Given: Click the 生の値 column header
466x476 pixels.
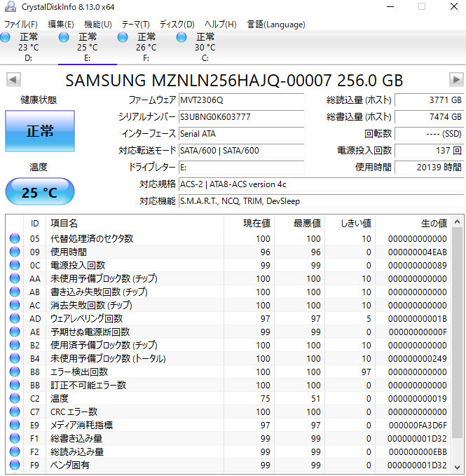Looking at the screenshot, I should (x=413, y=224).
